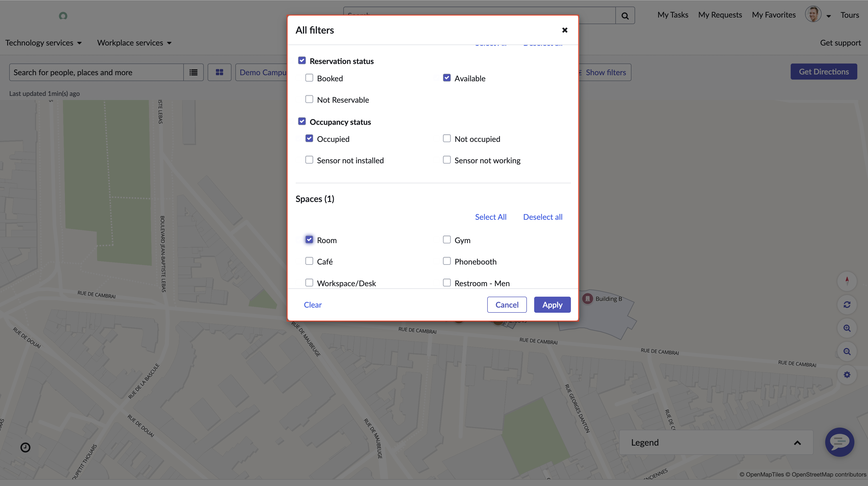Viewport: 868px width, 486px height.
Task: Click the green logo icon
Action: point(63,16)
